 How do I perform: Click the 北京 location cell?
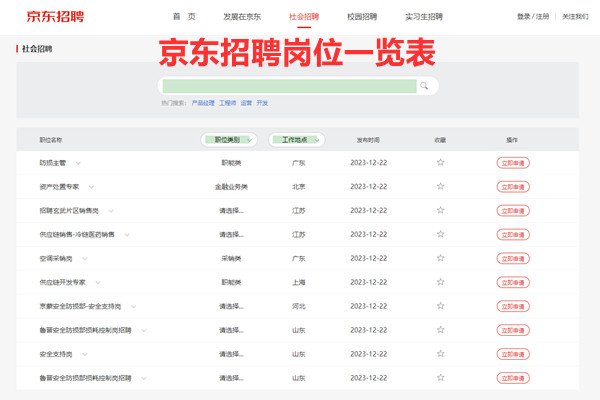point(298,187)
